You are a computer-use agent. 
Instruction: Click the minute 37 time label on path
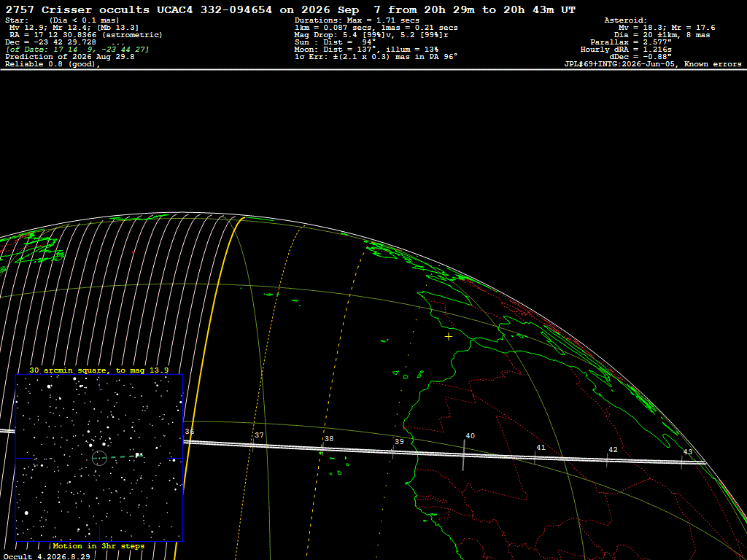259,435
